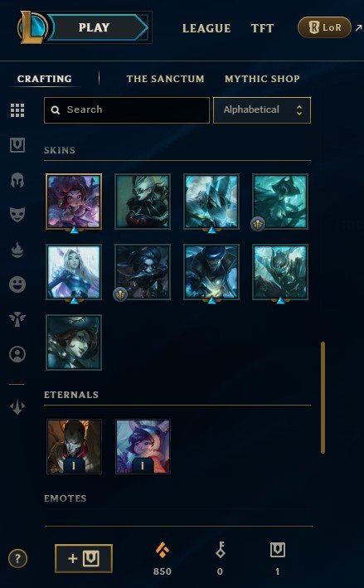Click the loot list vertical scrollbar
364x588 pixels.
323,397
